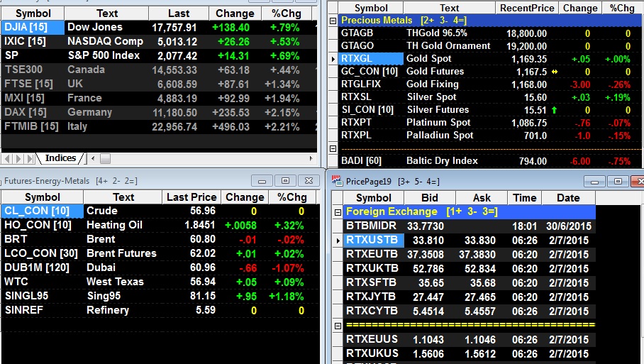This screenshot has height=364, width=644.
Task: Click current-row pointer beside RTXUSTB
Action: [338, 241]
